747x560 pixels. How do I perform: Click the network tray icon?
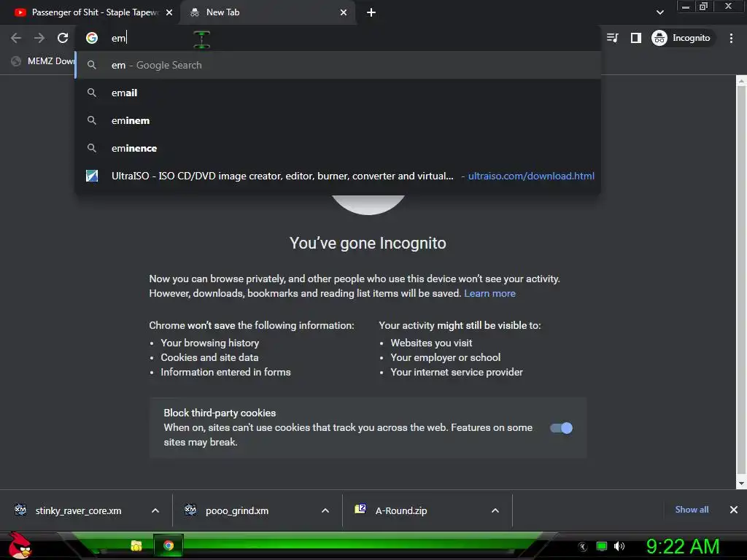pos(602,546)
